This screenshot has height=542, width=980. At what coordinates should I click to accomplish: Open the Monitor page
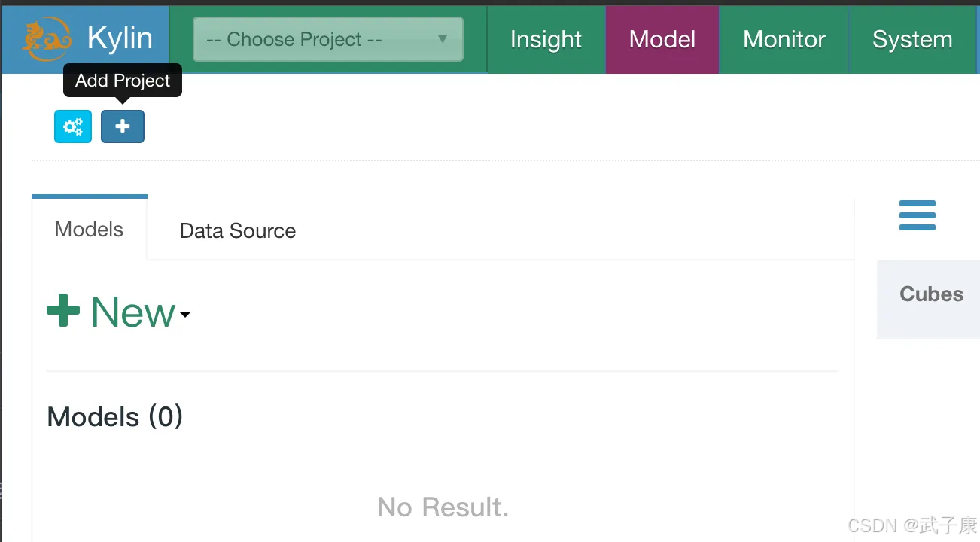coord(784,39)
